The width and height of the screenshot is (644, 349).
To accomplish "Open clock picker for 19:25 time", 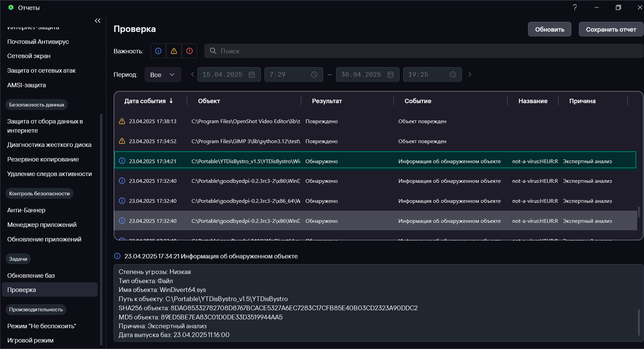I will coord(453,74).
